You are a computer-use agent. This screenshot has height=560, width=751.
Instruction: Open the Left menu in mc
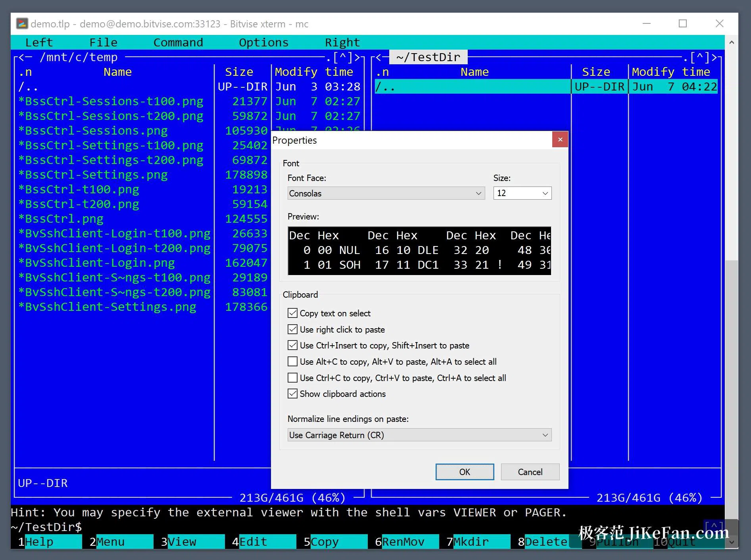click(39, 42)
